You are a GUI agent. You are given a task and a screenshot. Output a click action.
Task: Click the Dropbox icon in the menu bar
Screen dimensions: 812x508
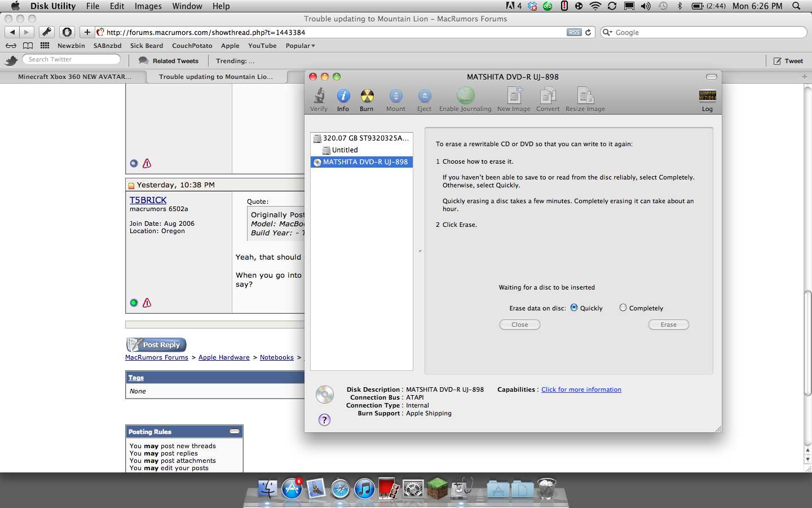coord(532,6)
